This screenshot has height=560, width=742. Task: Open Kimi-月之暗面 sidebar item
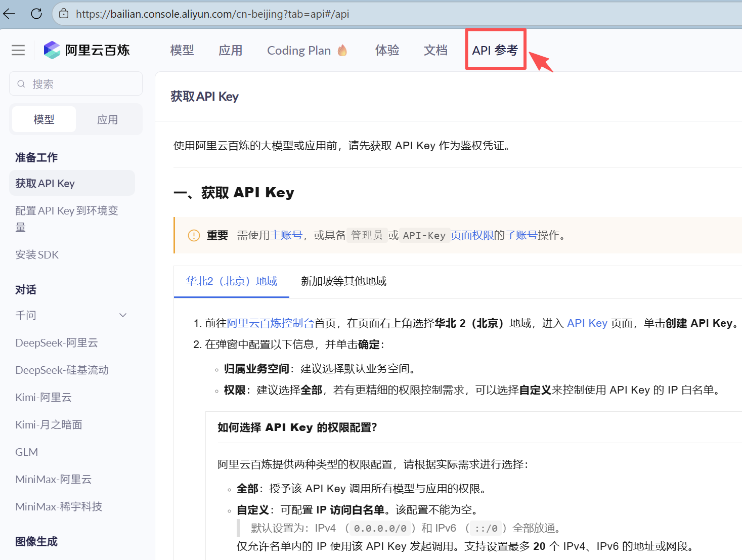[49, 424]
